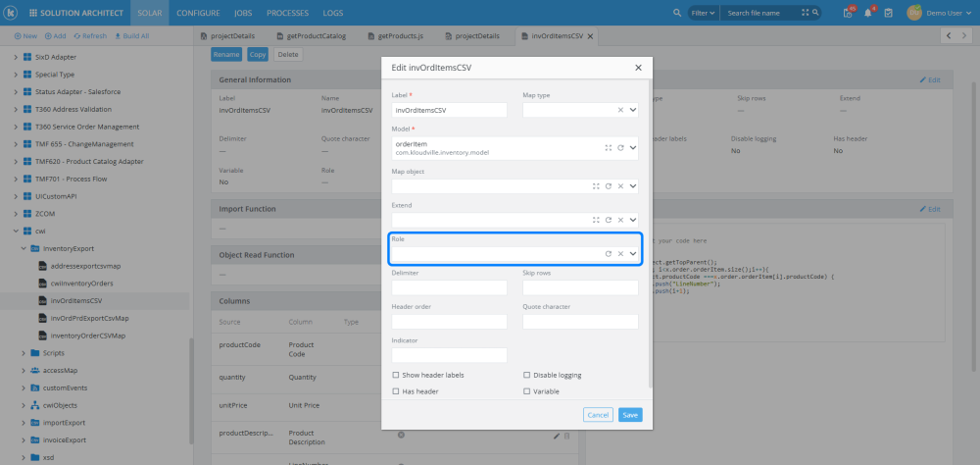The height and width of the screenshot is (465, 980).
Task: Open the Role dropdown arrow
Action: point(632,253)
